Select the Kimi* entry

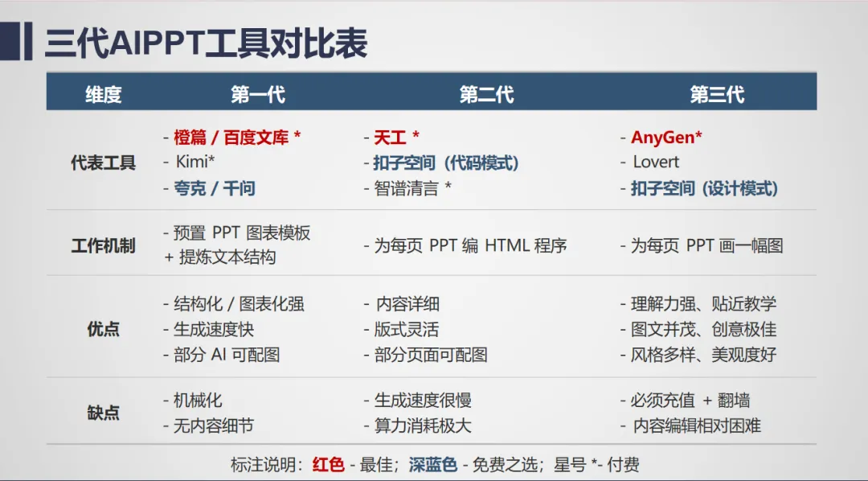click(x=194, y=162)
